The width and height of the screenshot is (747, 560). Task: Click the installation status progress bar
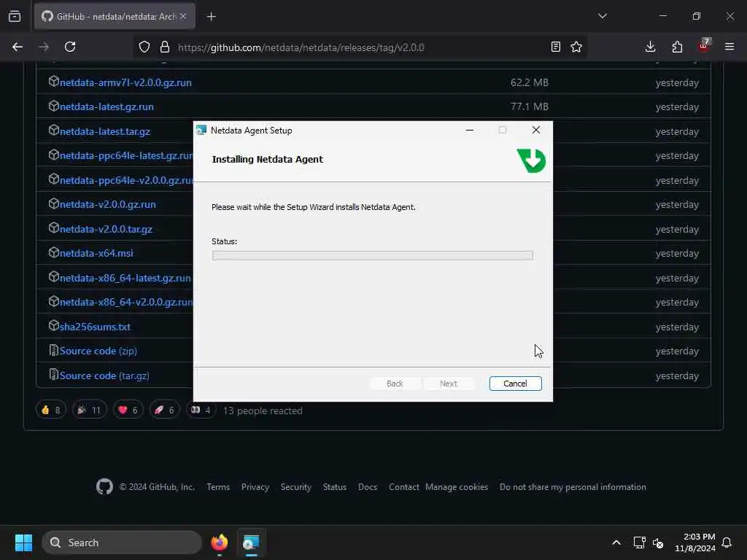tap(372, 255)
